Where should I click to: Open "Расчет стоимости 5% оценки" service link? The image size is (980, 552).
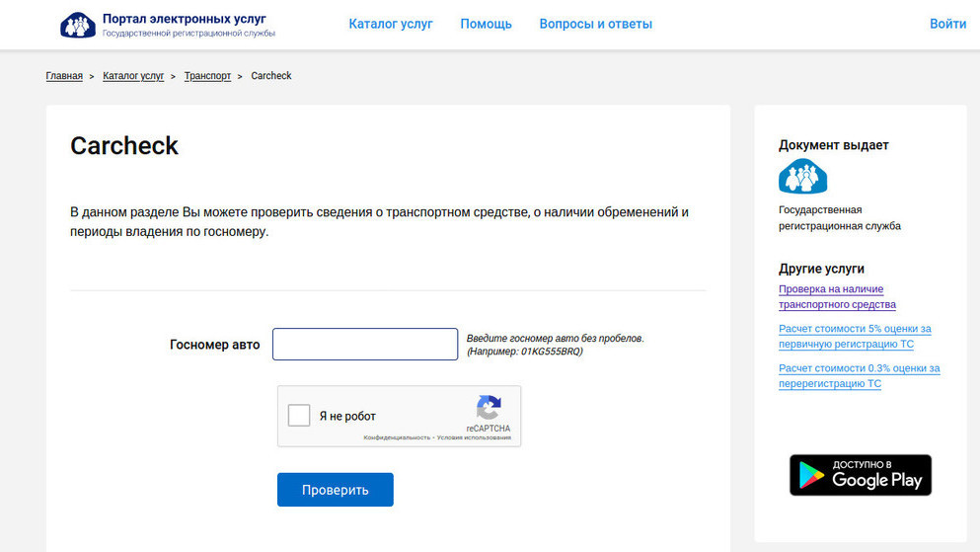[855, 337]
